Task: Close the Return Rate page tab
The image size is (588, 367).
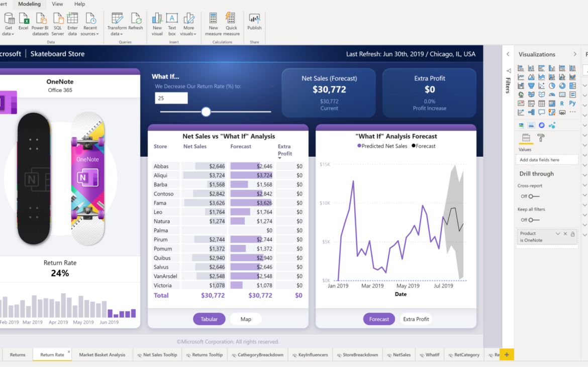Action: coord(69,351)
